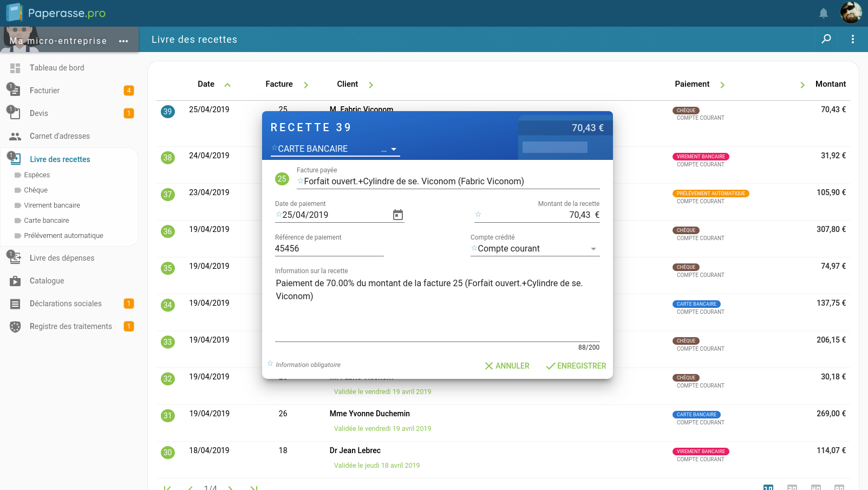The height and width of the screenshot is (490, 868).
Task: Open Tableau de bord in sidebar
Action: click(57, 68)
